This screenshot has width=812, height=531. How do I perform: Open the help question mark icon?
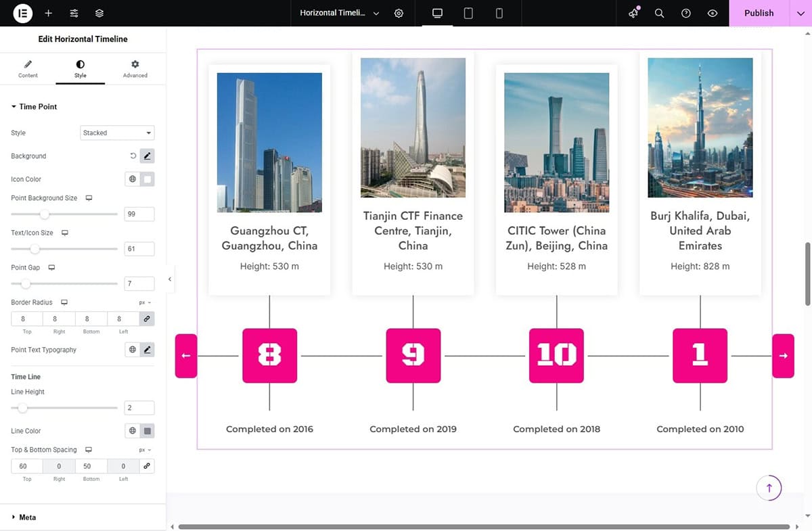686,13
